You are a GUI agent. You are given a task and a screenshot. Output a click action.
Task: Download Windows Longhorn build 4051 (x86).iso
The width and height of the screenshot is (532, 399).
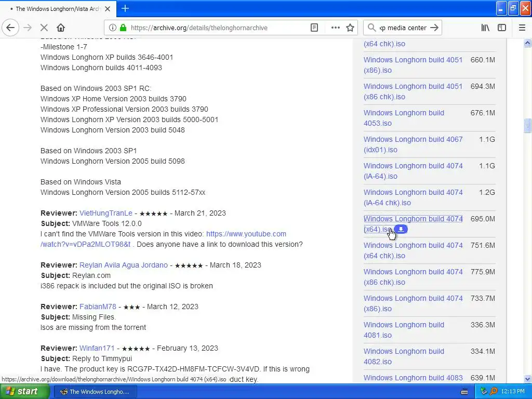click(413, 65)
